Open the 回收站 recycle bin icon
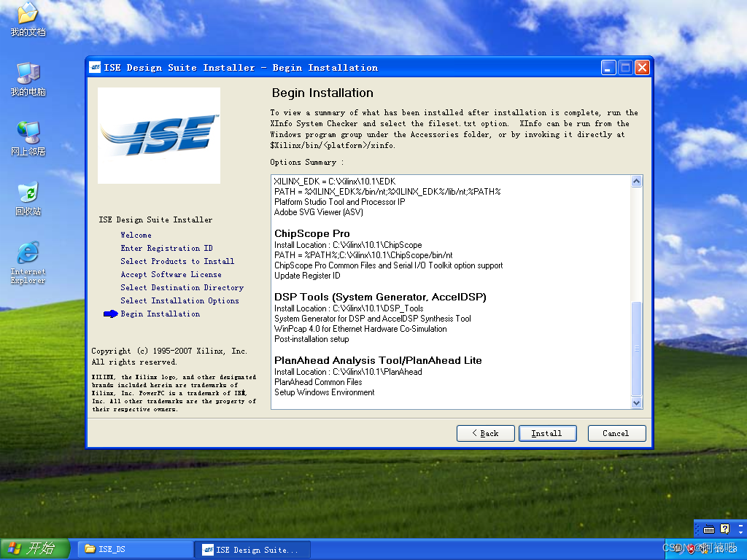747x560 pixels. [x=28, y=198]
